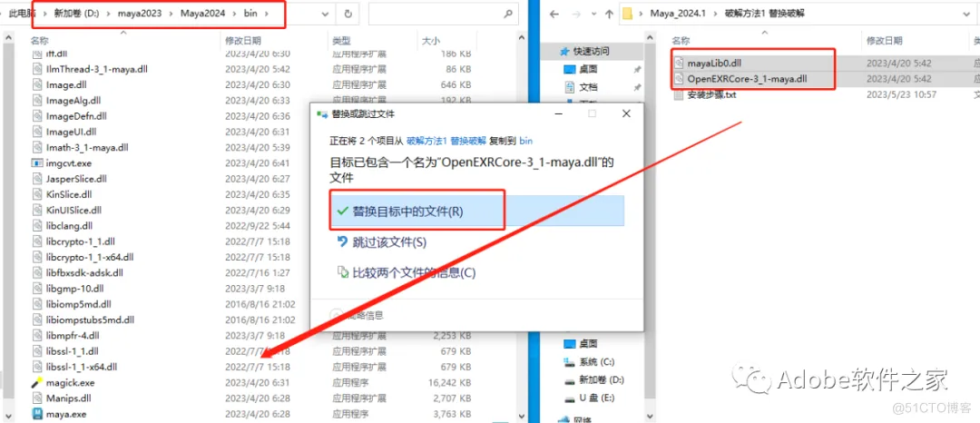The height and width of the screenshot is (423, 980).
Task: Click the 文档 document icon in sidebar
Action: pyautogui.click(x=569, y=87)
